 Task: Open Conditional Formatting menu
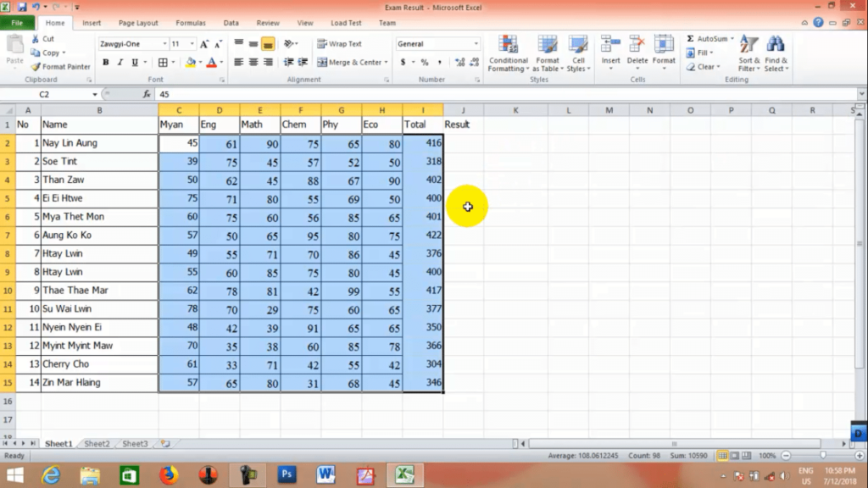[x=508, y=53]
